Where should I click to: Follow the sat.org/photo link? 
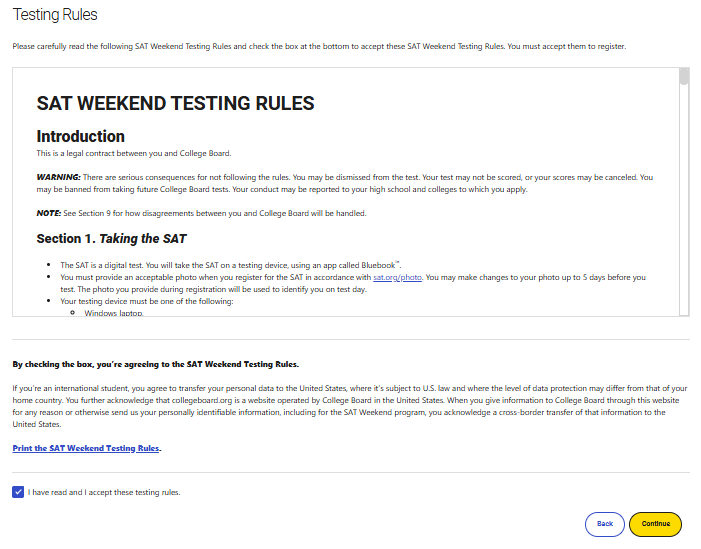click(x=397, y=276)
